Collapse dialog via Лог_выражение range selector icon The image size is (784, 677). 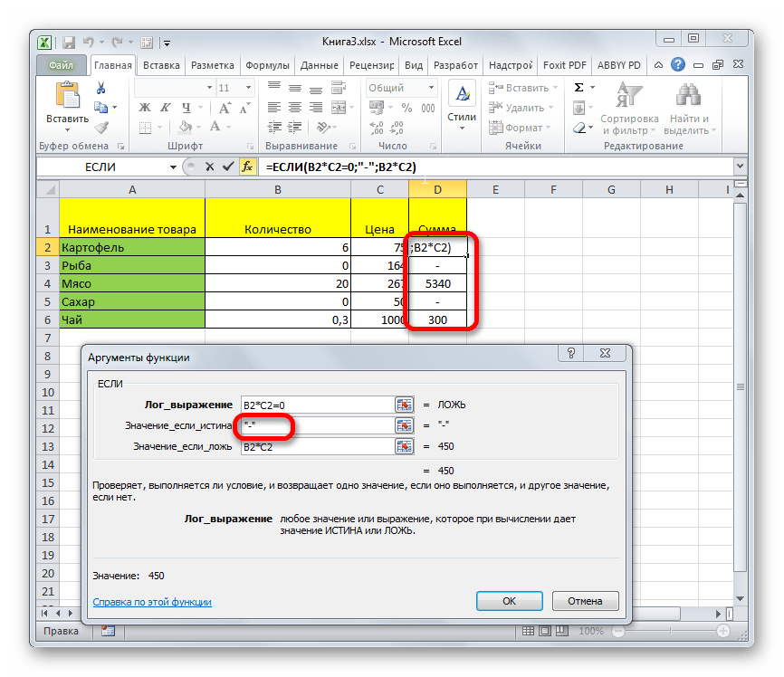tap(404, 405)
